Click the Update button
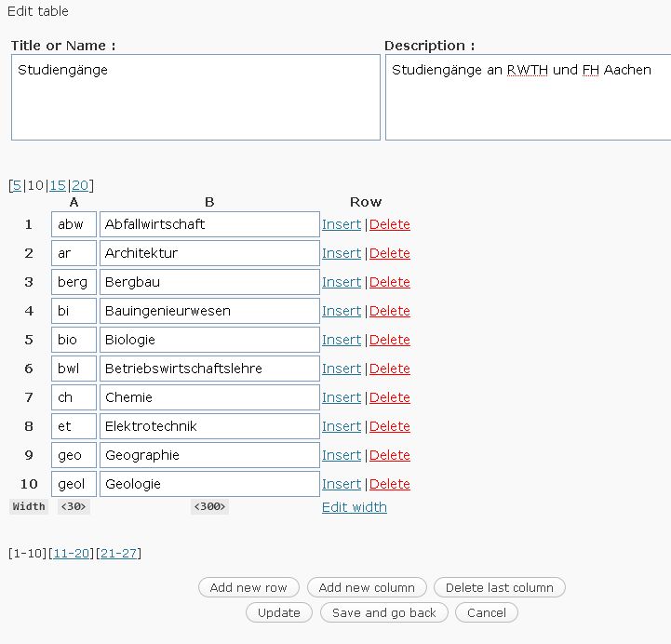This screenshot has height=644, width=671. tap(279, 612)
